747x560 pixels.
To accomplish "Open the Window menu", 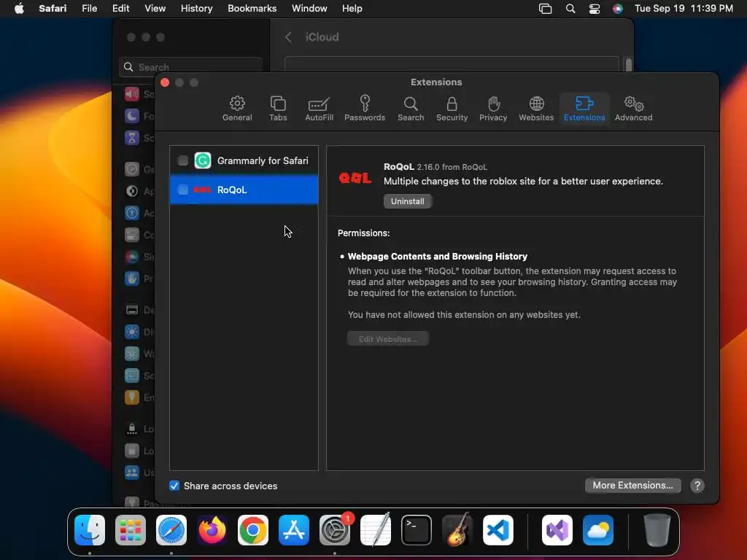I will 309,9.
